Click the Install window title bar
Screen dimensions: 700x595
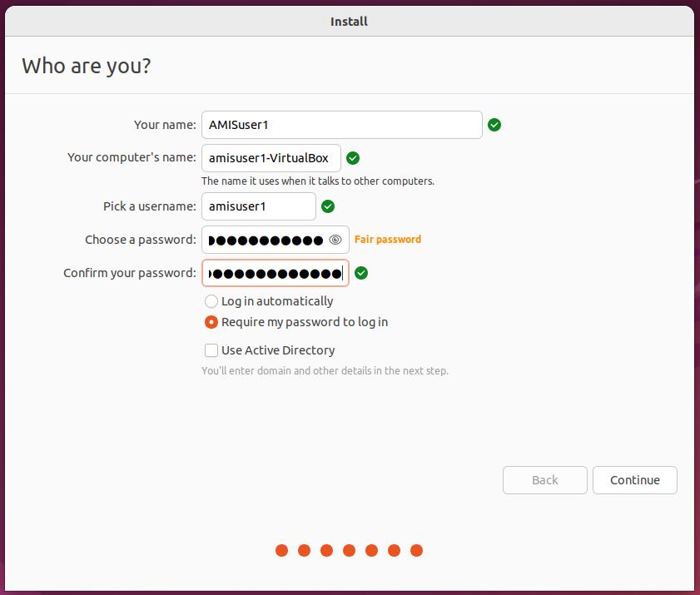[350, 22]
